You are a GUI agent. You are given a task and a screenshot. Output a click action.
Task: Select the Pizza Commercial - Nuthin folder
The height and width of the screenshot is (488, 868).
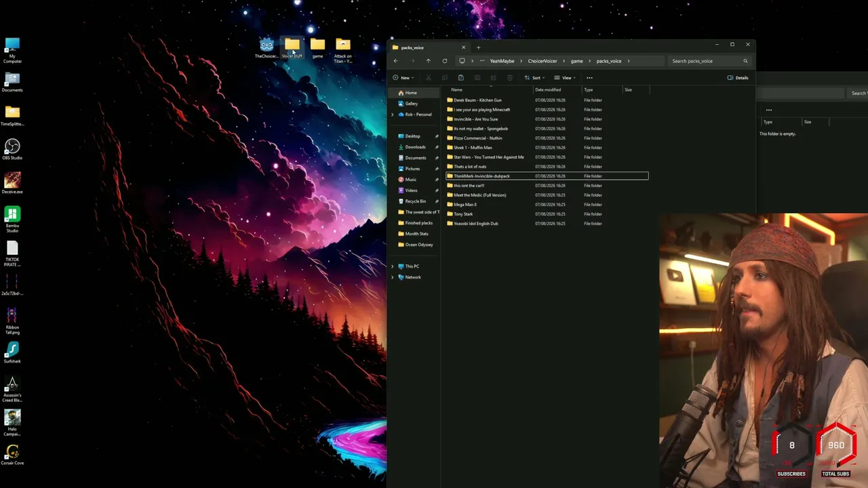(x=547, y=138)
